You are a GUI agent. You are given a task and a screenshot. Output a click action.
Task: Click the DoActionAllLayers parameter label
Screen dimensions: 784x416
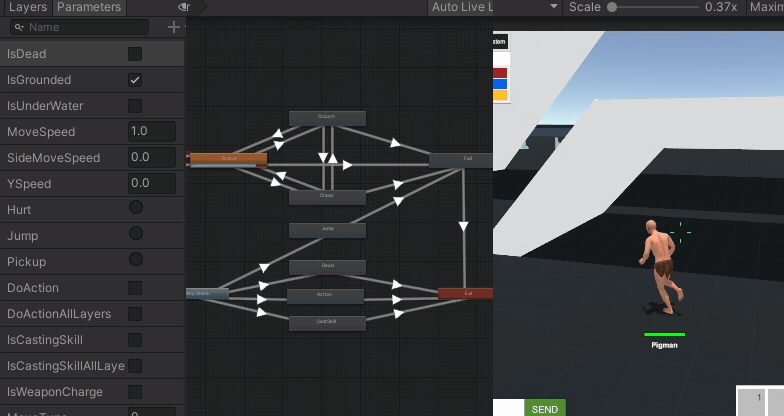59,314
